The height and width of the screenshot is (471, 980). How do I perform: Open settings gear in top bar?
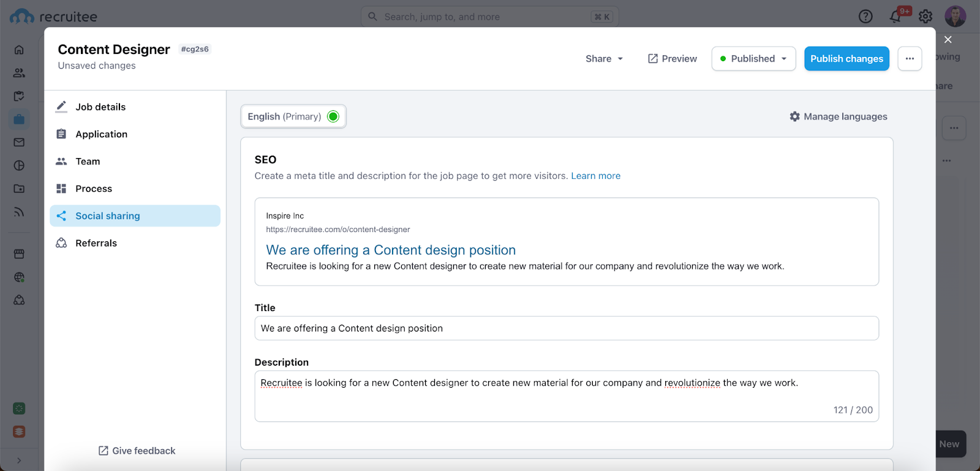[x=925, y=17]
